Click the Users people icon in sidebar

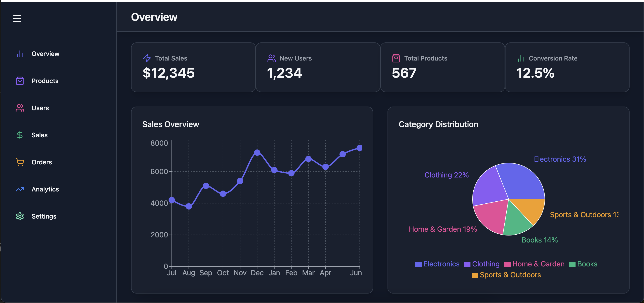(x=20, y=108)
